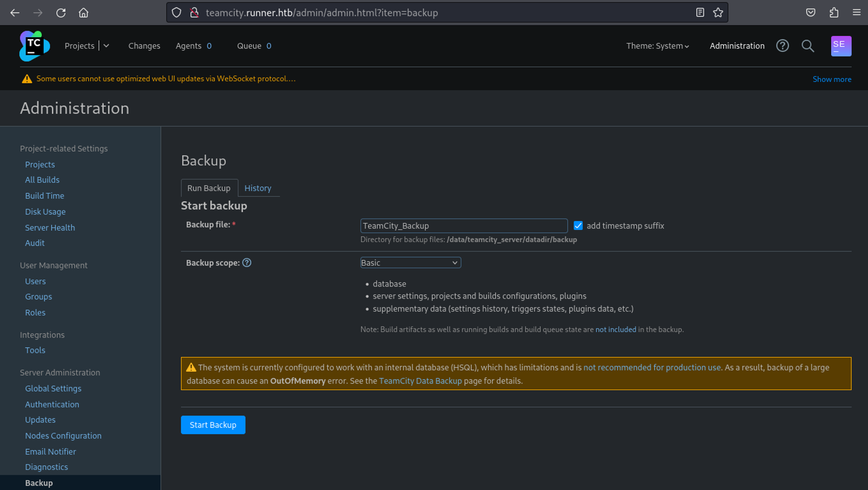
Task: Select Disk Usage in sidebar
Action: [45, 212]
